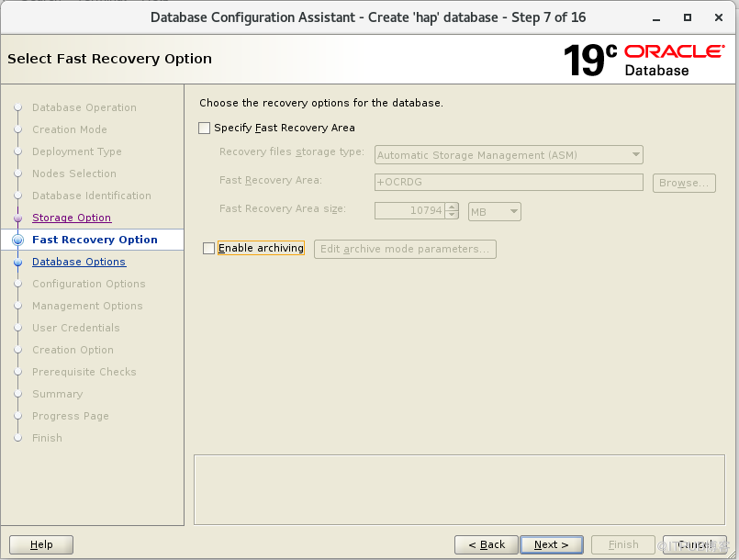Click Database Identification step label
This screenshot has height=560, width=739.
92,196
